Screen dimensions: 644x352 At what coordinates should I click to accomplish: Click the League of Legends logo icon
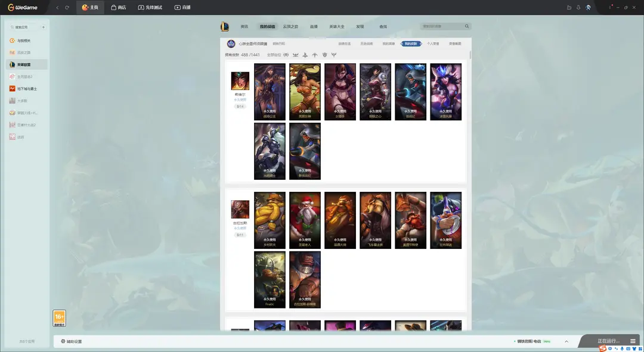coord(225,26)
